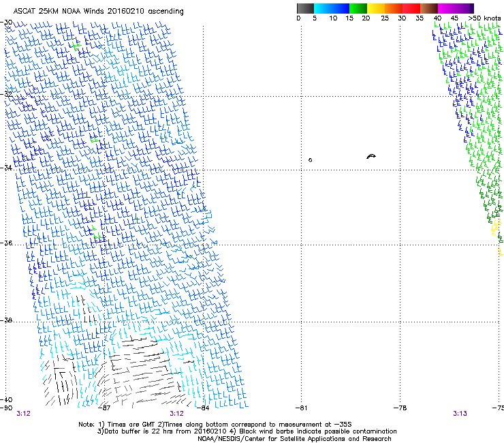Viewport: 504px width, 443px height.
Task: Click the NOAA/NESDIS credit line
Action: pyautogui.click(x=294, y=439)
